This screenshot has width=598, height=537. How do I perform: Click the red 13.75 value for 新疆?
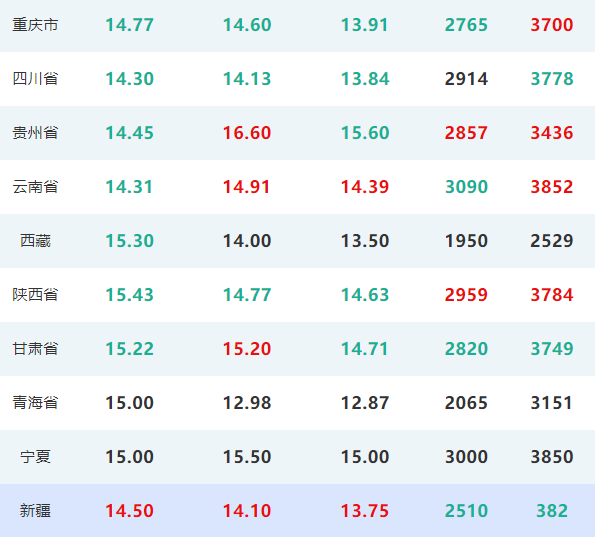click(365, 511)
